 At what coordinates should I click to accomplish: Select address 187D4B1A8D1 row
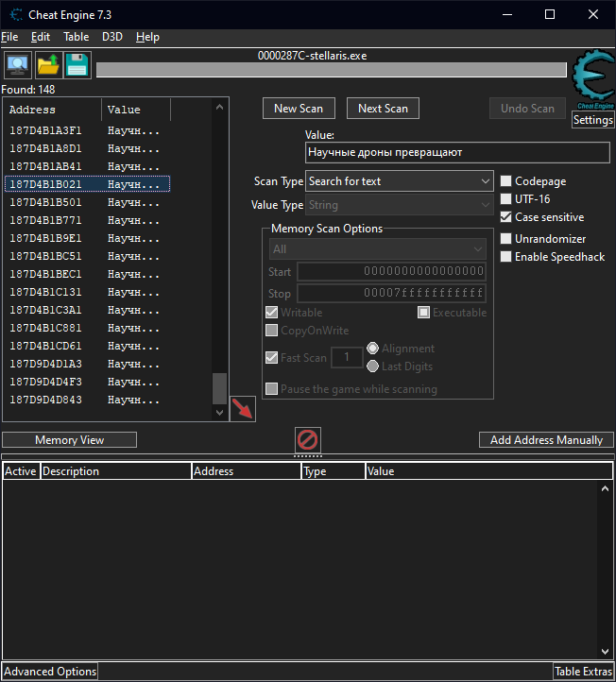point(87,148)
